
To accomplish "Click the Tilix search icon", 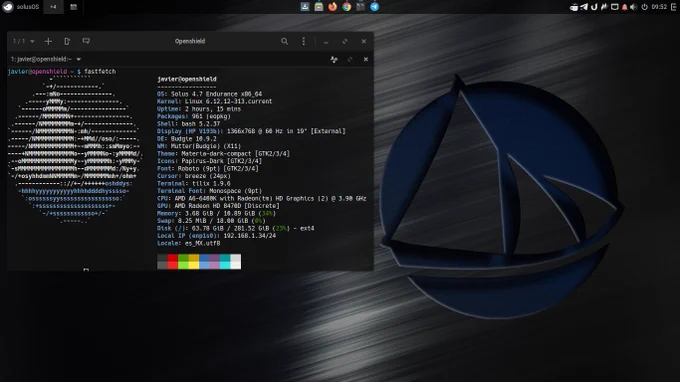I will 284,41.
